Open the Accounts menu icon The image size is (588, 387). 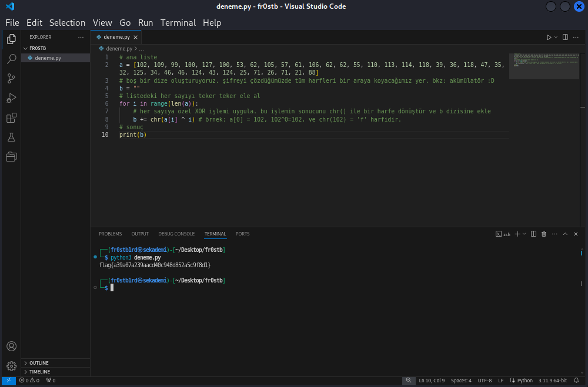tap(11, 346)
